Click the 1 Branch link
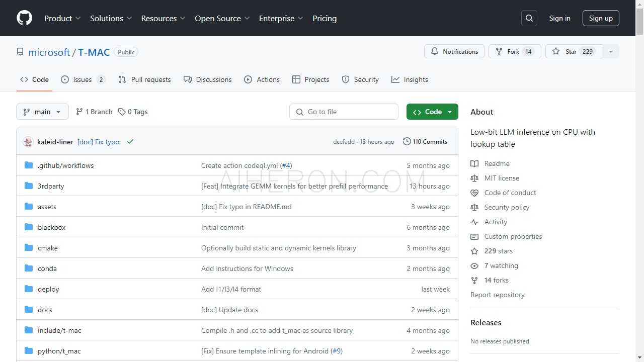 tap(94, 112)
